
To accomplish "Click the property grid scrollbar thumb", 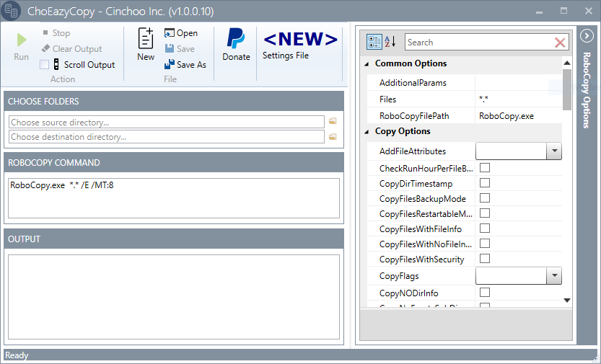I will pyautogui.click(x=567, y=89).
